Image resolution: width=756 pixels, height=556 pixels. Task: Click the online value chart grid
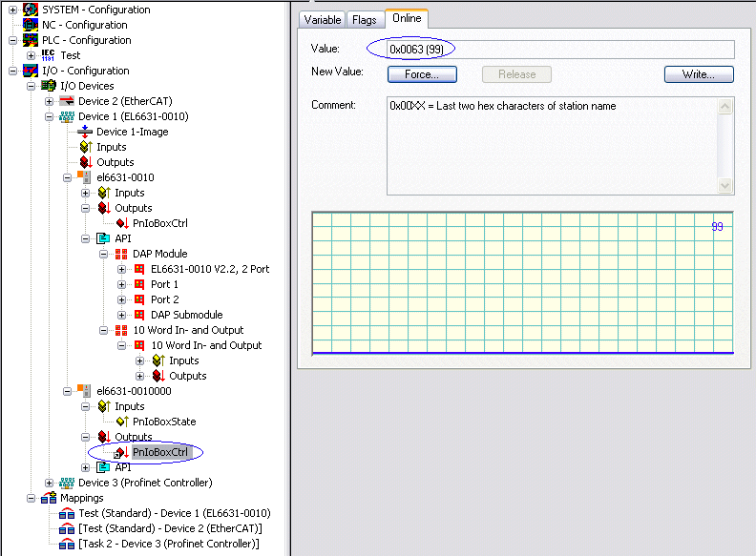click(x=523, y=283)
